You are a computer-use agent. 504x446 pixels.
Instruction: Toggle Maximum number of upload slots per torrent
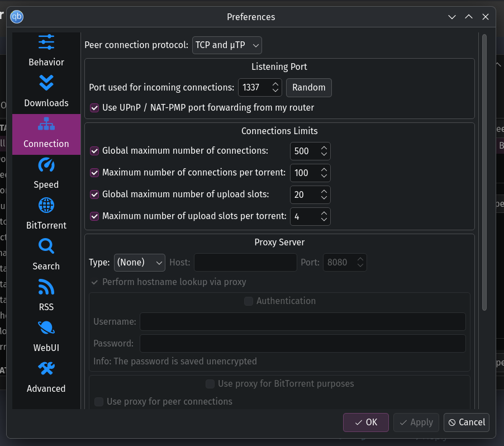[x=94, y=216]
